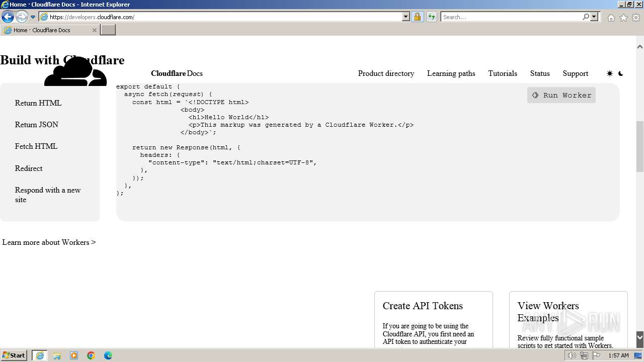Follow the Learn more about Workers link
The width and height of the screenshot is (644, 362).
pos(49,242)
